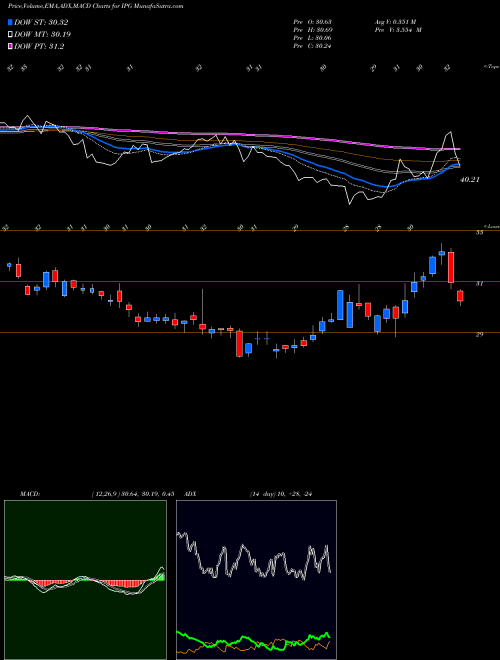Click the Pre H: 30.69 value
The height and width of the screenshot is (660, 500).
[x=312, y=30]
